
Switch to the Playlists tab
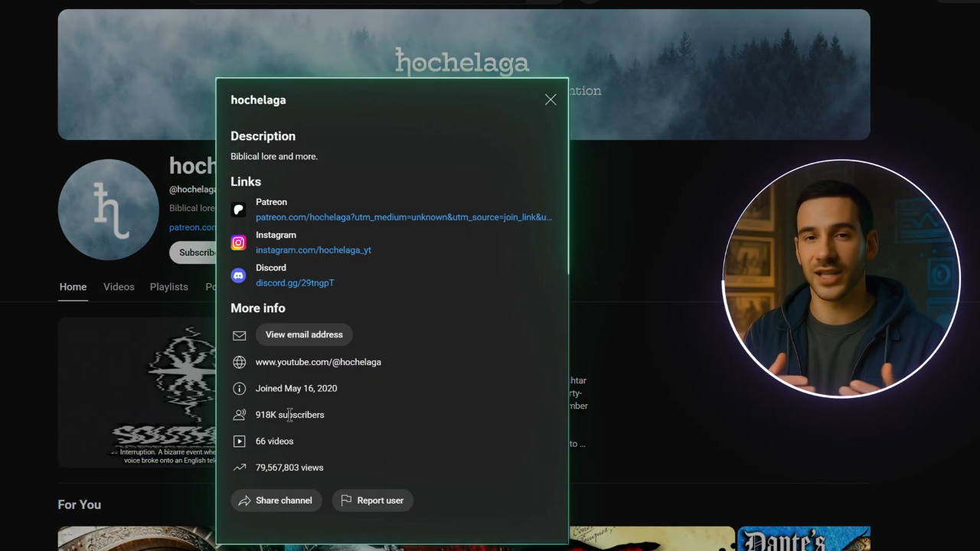tap(169, 287)
